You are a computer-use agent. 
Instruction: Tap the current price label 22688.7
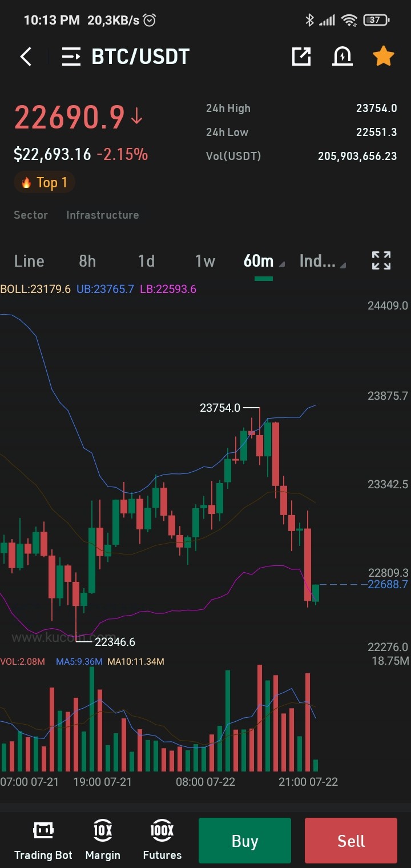(388, 584)
